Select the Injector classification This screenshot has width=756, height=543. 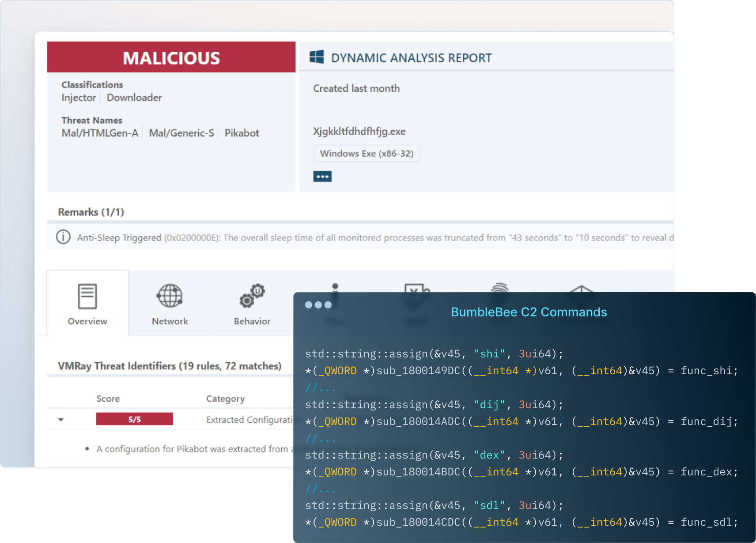[79, 98]
